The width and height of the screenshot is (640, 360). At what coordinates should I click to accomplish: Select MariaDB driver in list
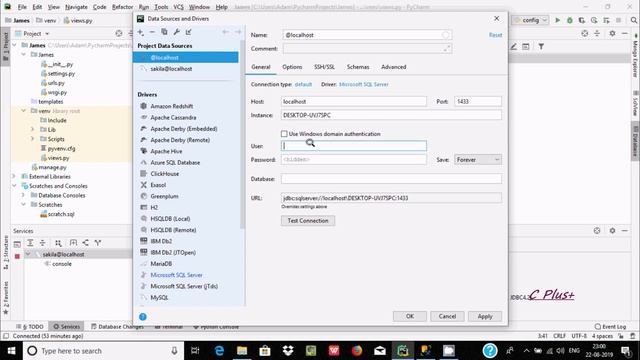(161, 264)
